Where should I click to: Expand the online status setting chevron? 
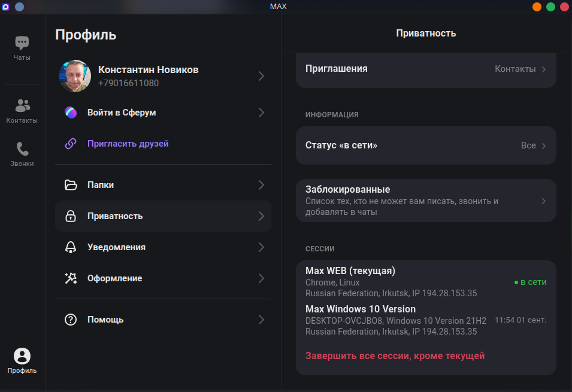click(544, 146)
